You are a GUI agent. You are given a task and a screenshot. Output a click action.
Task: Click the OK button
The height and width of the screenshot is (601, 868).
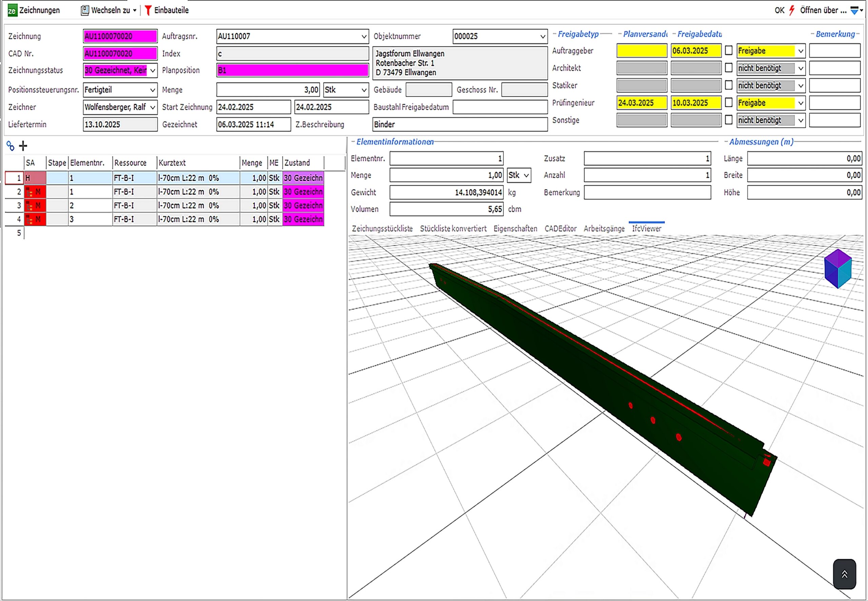(x=779, y=10)
